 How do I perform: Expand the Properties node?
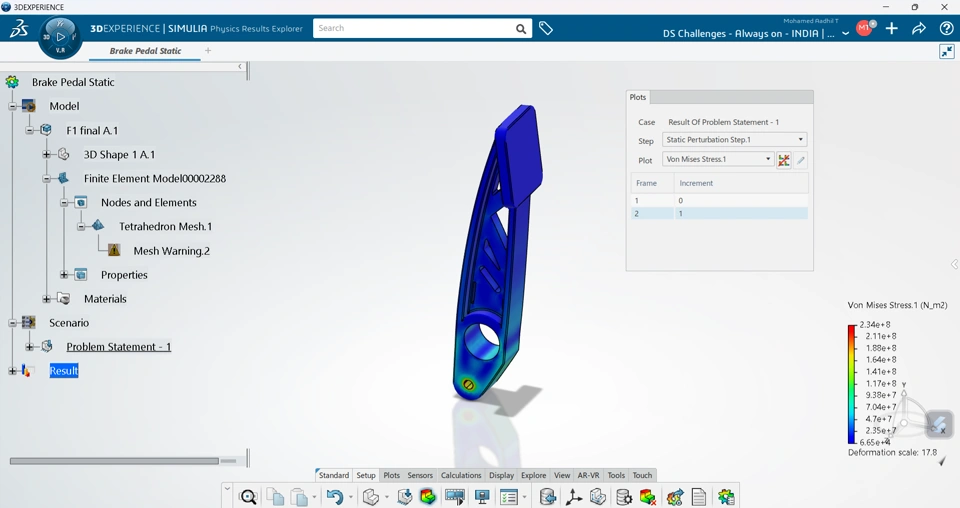tap(64, 275)
